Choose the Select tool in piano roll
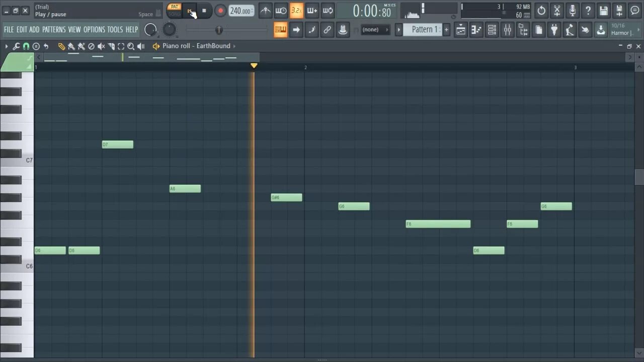The width and height of the screenshot is (644, 362). pyautogui.click(x=121, y=46)
